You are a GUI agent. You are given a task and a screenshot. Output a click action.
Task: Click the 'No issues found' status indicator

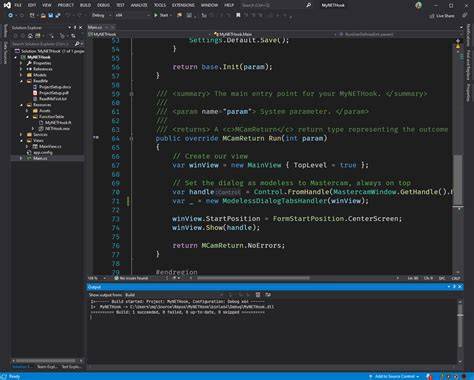131,278
